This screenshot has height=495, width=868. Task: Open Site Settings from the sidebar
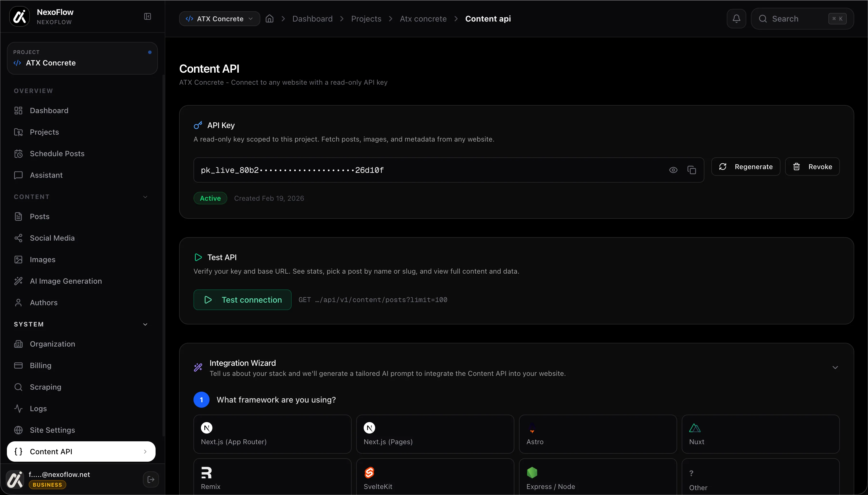[x=52, y=430]
